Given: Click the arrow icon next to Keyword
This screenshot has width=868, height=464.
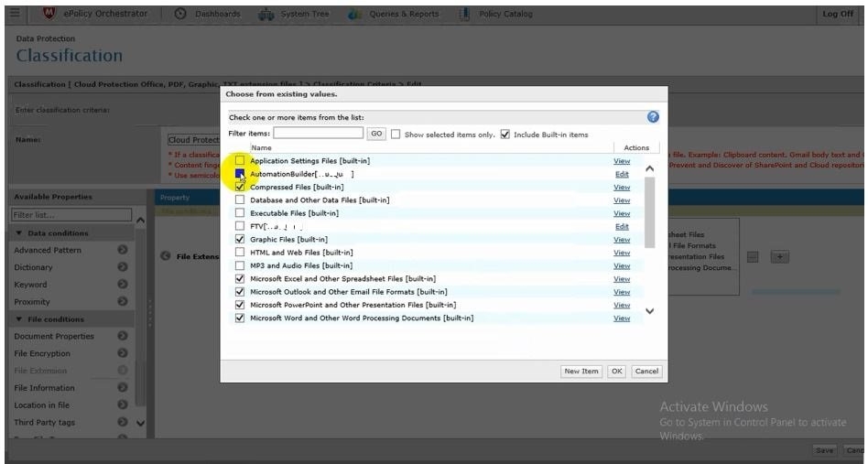Looking at the screenshot, I should 123,285.
